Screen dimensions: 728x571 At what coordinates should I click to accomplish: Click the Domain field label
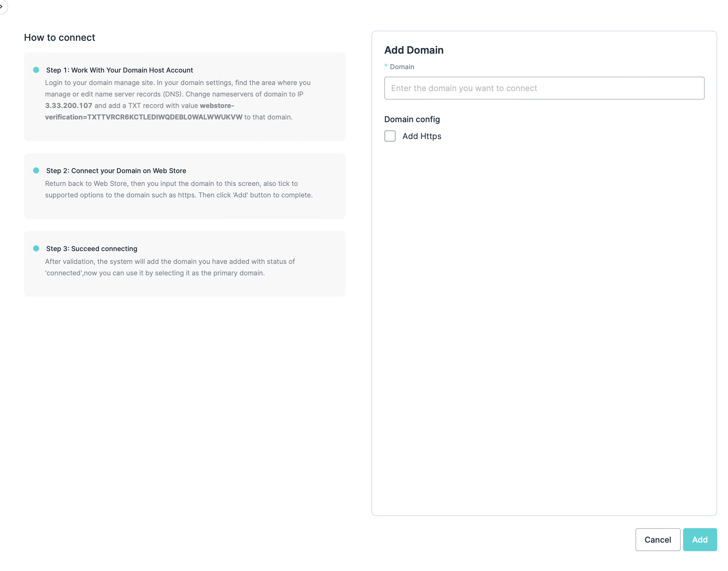coord(402,67)
